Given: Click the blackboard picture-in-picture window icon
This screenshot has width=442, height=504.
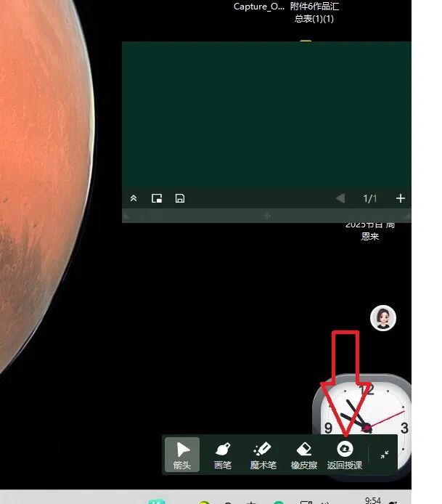Looking at the screenshot, I should coord(157,198).
